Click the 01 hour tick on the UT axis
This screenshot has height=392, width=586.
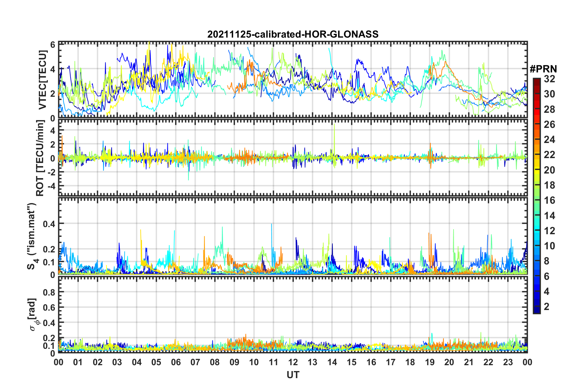coord(78,362)
